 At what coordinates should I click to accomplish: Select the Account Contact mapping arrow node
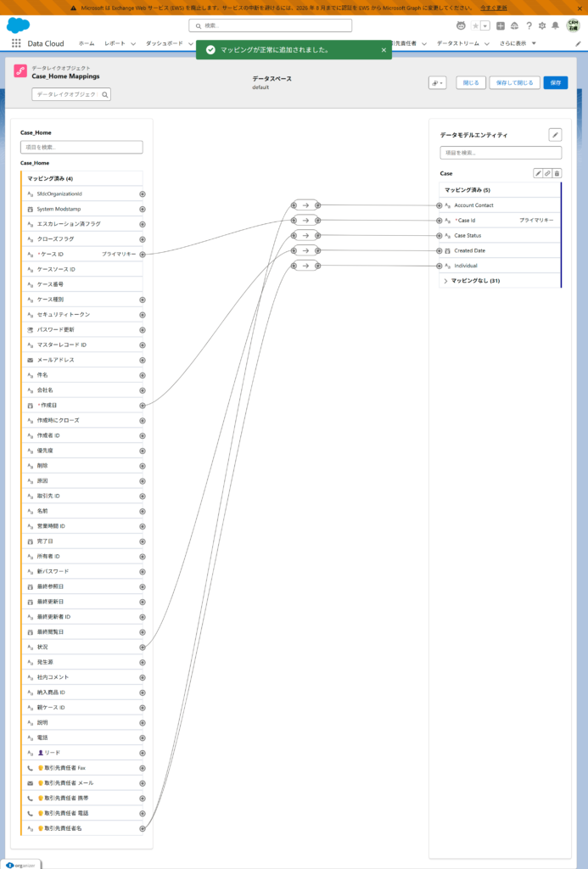point(305,205)
